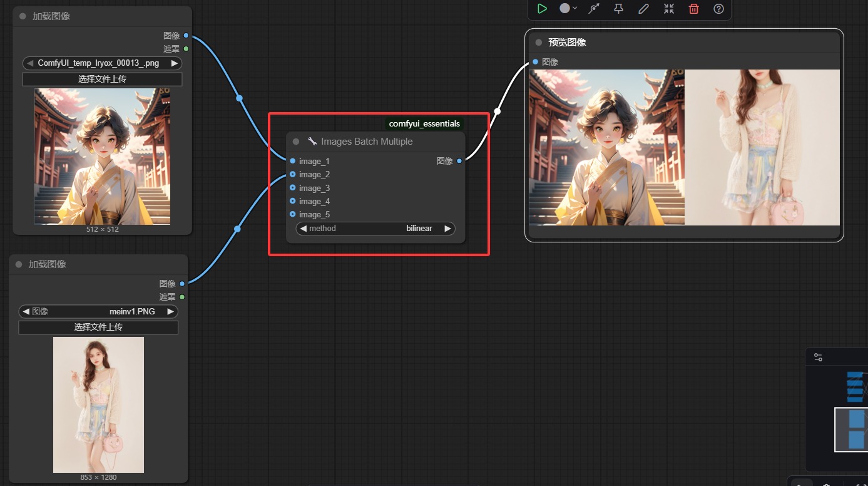Click the image_3 input socket
Screen dimensions: 868x486
292,188
